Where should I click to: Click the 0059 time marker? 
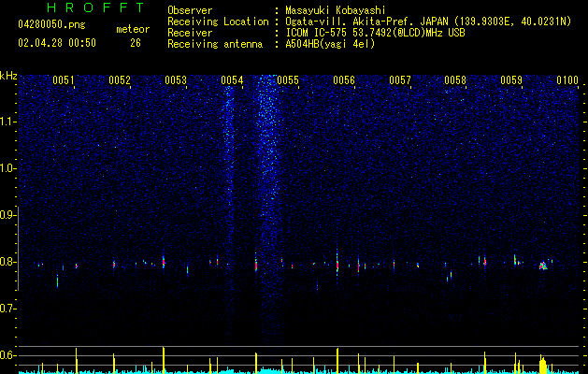tap(511, 80)
